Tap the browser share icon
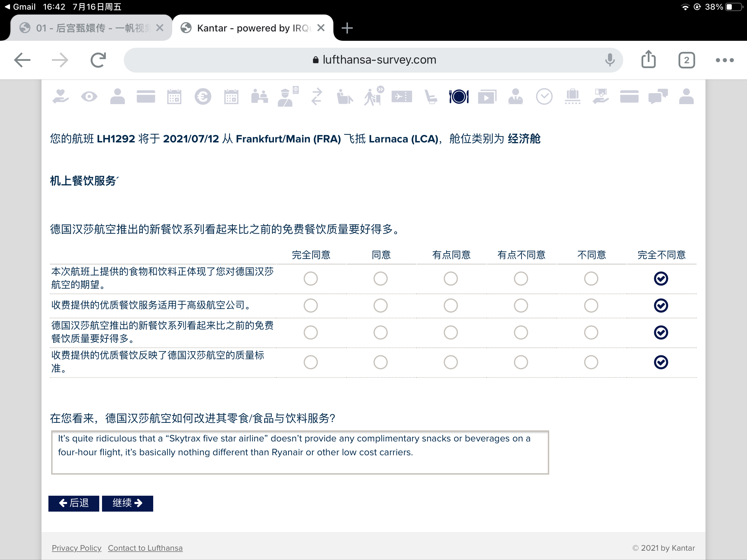Image resolution: width=747 pixels, height=560 pixels. click(x=648, y=59)
